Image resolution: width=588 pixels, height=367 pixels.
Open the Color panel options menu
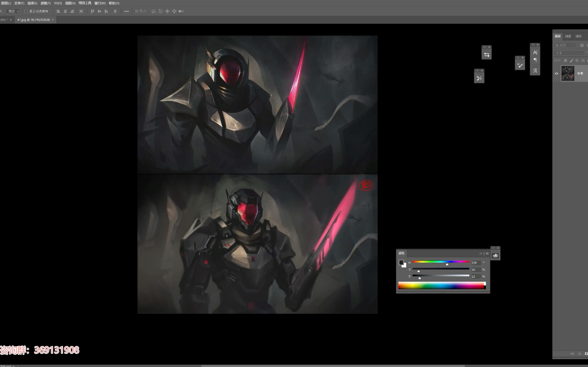(x=487, y=253)
